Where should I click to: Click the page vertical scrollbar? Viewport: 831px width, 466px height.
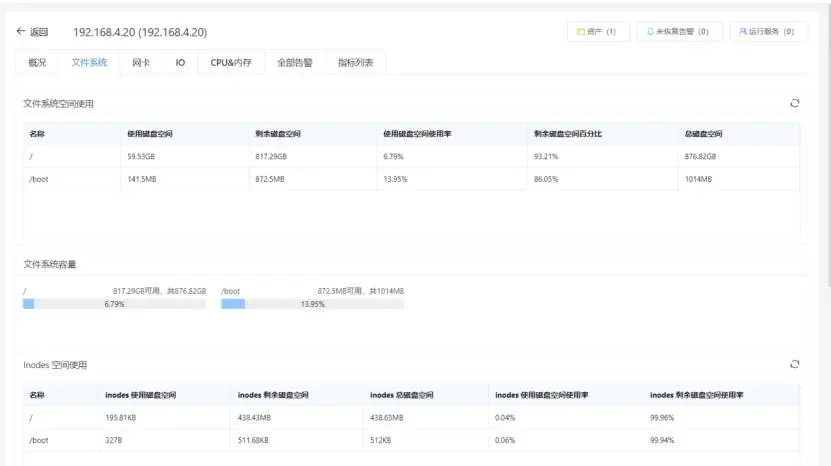(827, 148)
